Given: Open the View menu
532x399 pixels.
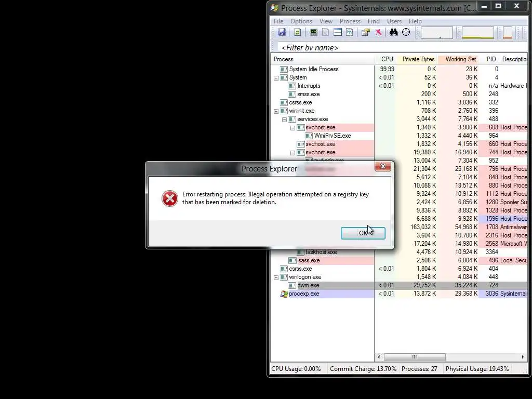Looking at the screenshot, I should pos(326,21).
